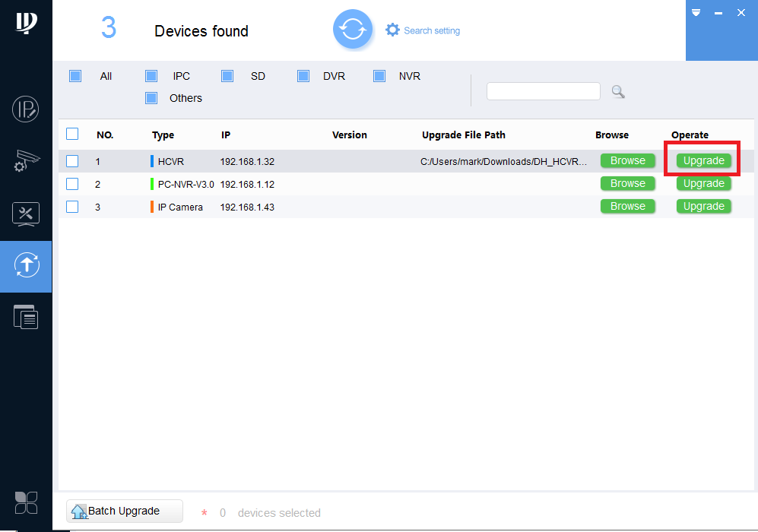Browse firmware file for PC-NVR-V3.0 device

627,183
